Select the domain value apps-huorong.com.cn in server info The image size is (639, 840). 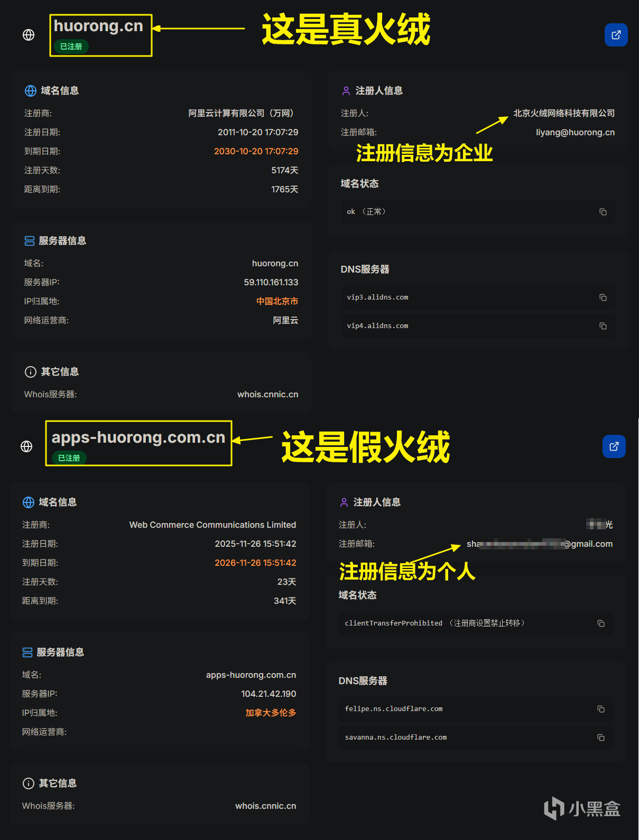tap(251, 675)
